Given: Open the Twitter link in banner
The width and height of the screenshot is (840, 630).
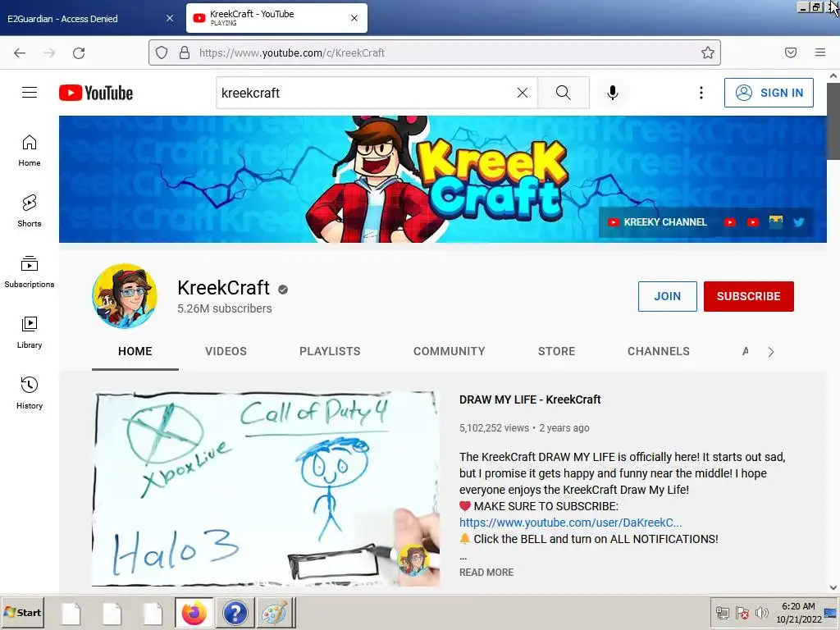Looking at the screenshot, I should click(x=799, y=222).
